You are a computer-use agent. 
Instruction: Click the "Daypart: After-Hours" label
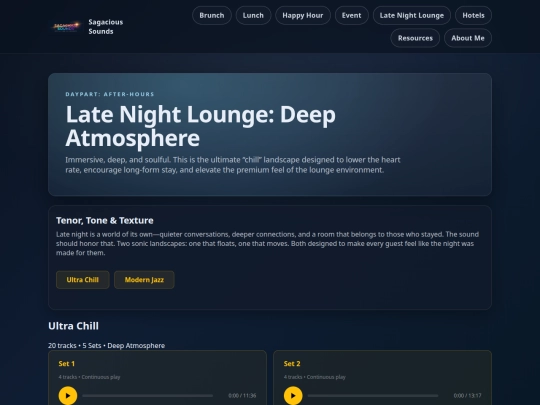click(x=110, y=94)
